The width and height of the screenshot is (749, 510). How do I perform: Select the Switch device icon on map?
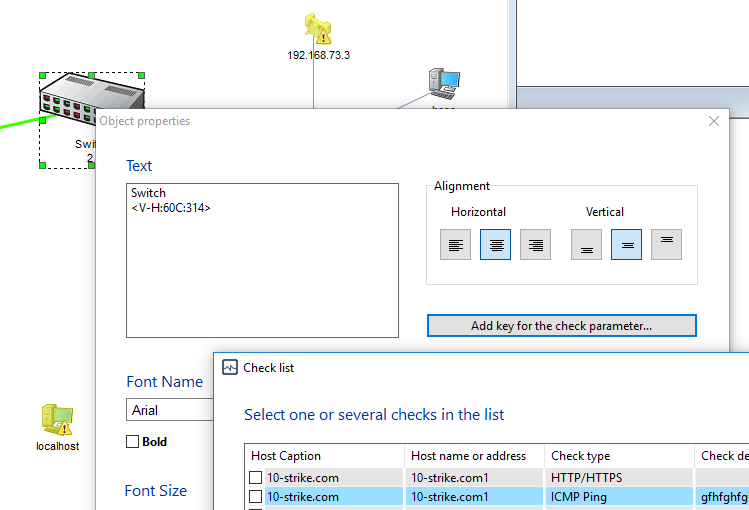(91, 98)
